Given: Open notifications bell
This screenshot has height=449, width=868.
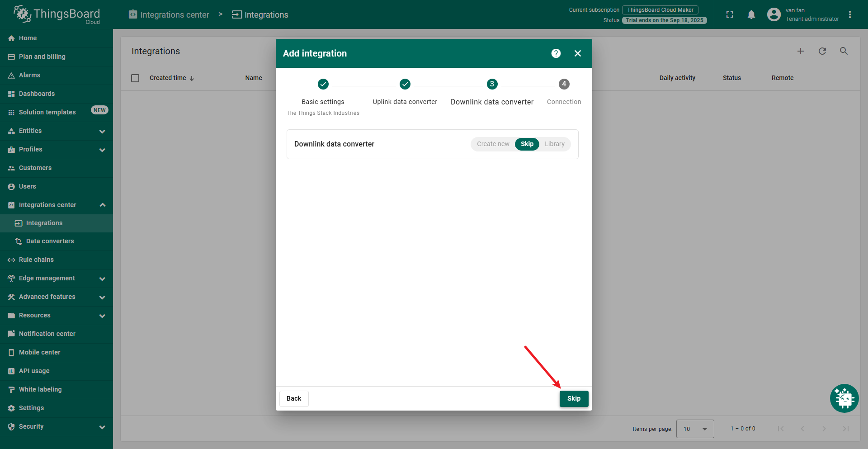Looking at the screenshot, I should [x=751, y=14].
